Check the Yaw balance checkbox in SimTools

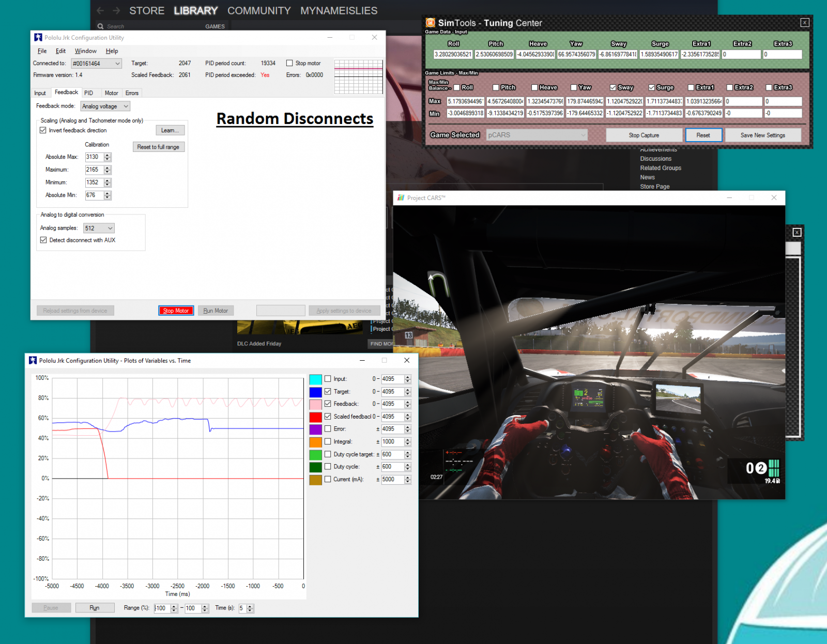(574, 88)
